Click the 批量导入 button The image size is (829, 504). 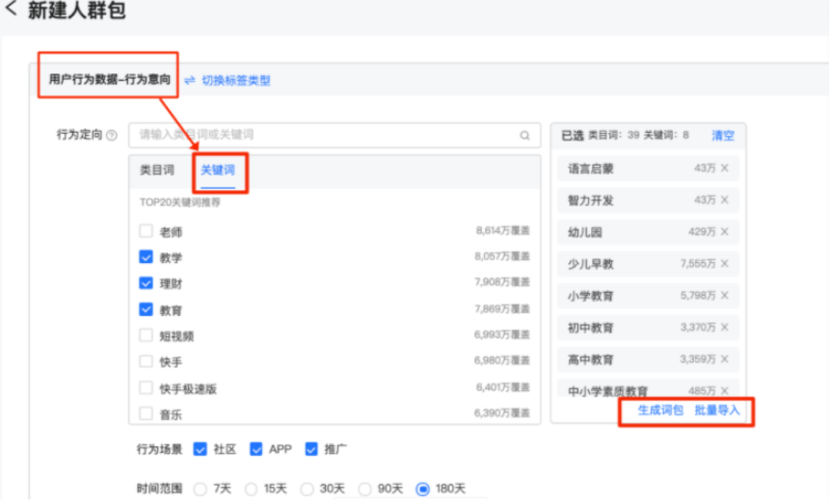click(x=717, y=411)
